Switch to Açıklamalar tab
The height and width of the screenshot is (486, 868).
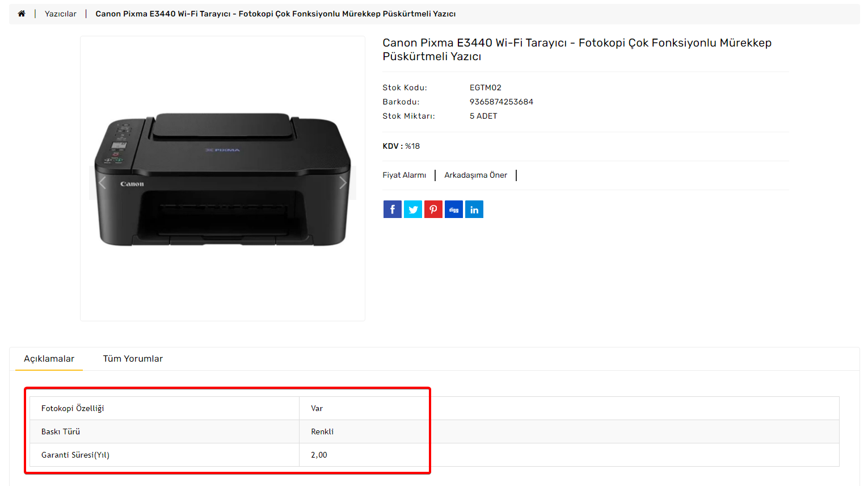click(x=49, y=359)
